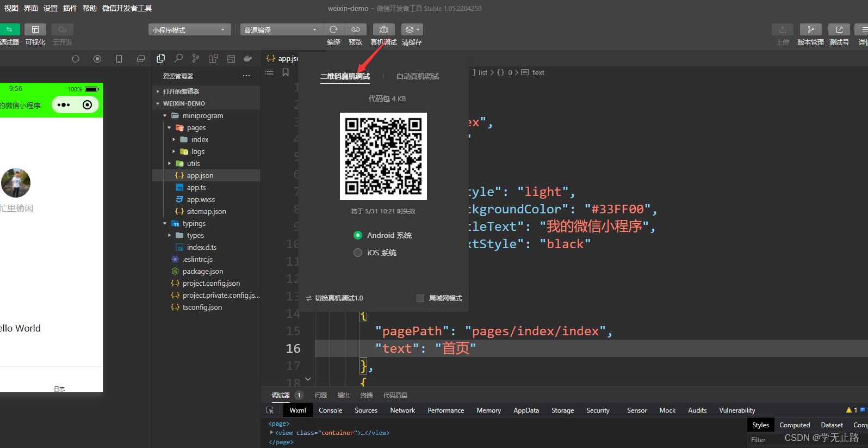868x448 pixels.
Task: Open the 视图 menu
Action: tap(11, 8)
